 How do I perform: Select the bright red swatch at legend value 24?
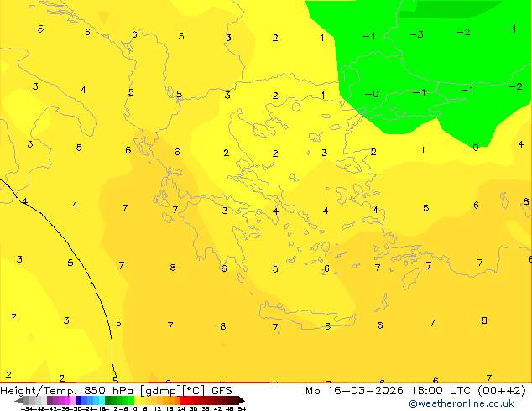point(183,400)
